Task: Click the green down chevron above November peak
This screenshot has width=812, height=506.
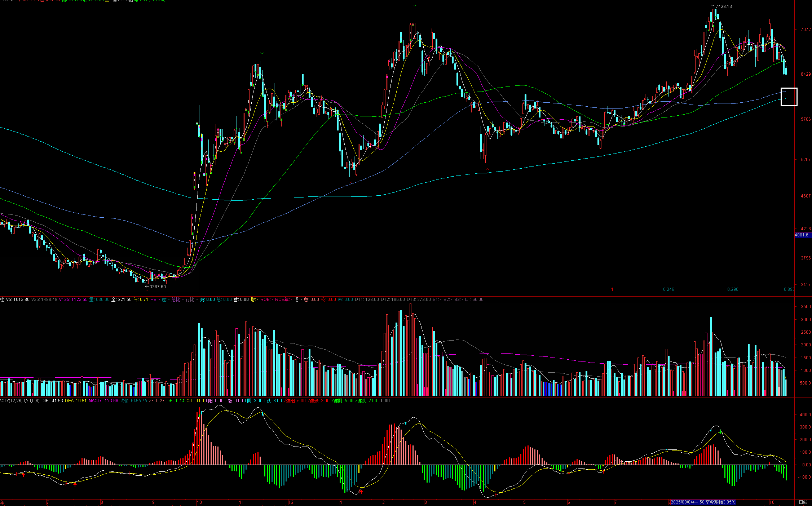Action: point(262,53)
